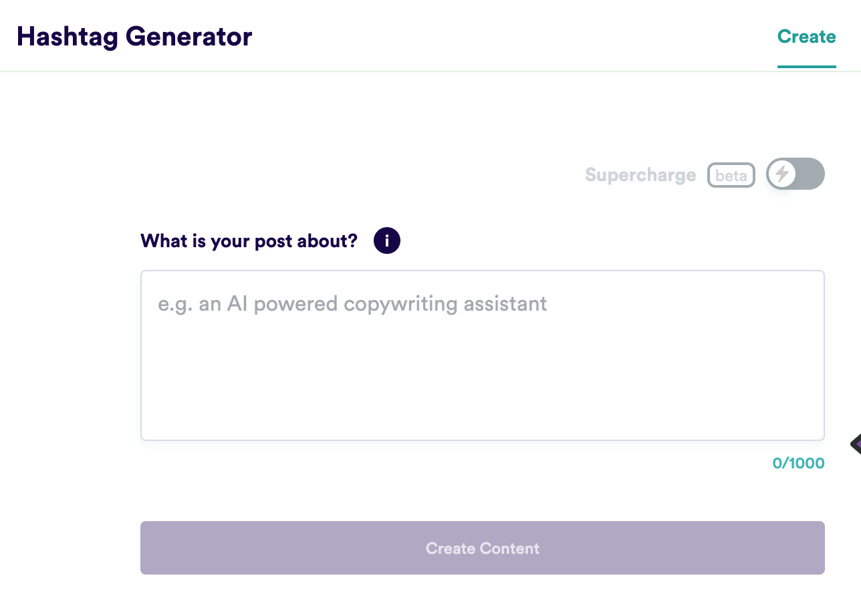
Task: Show the tooltip from the round "i" icon
Action: click(x=386, y=241)
